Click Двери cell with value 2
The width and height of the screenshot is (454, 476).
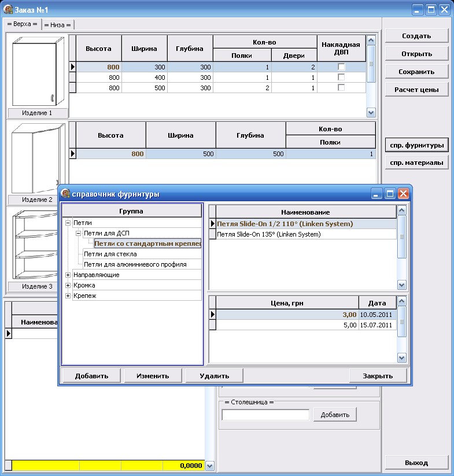[x=294, y=67]
